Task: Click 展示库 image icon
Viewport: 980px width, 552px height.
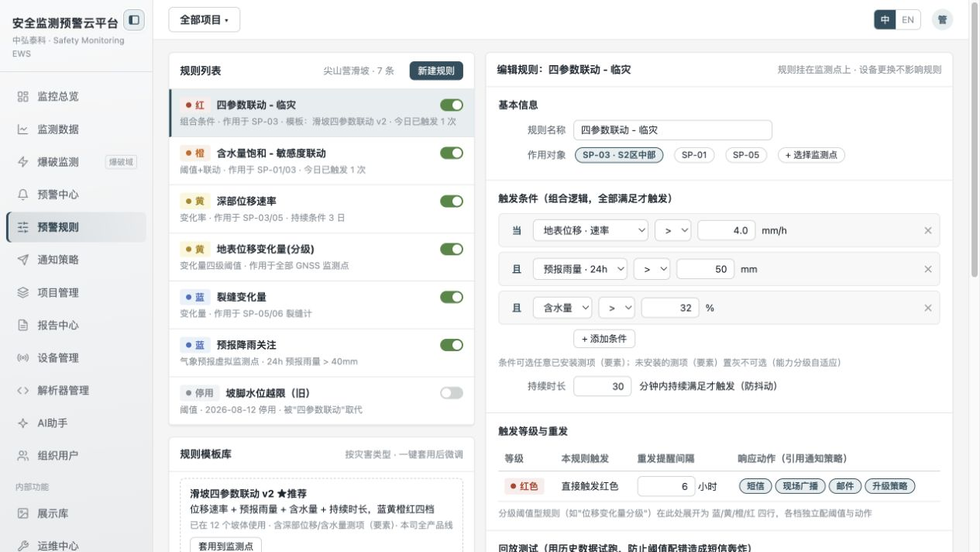Action: click(x=23, y=513)
